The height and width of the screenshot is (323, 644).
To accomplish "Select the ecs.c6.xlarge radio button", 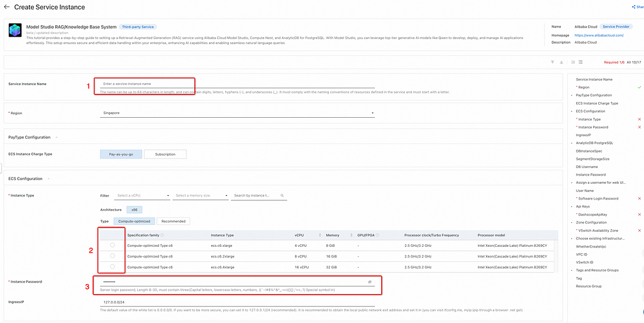I will click(x=113, y=245).
